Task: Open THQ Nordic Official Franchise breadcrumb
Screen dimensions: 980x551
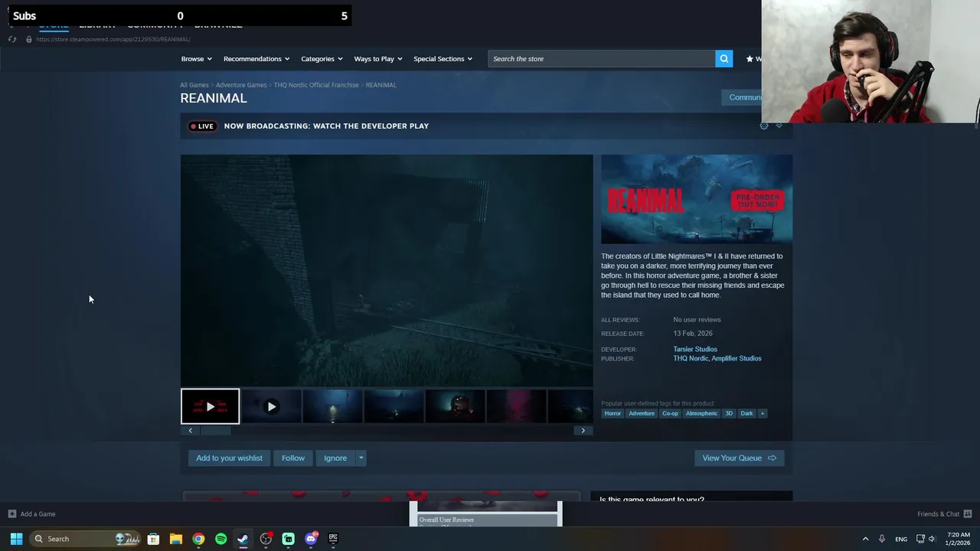Action: click(316, 85)
